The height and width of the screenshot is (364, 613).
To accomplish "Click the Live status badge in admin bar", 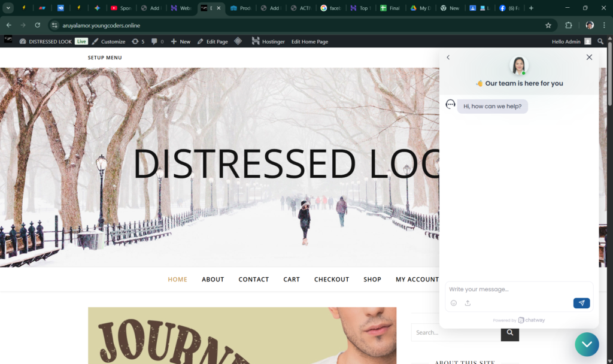I will 81,41.
